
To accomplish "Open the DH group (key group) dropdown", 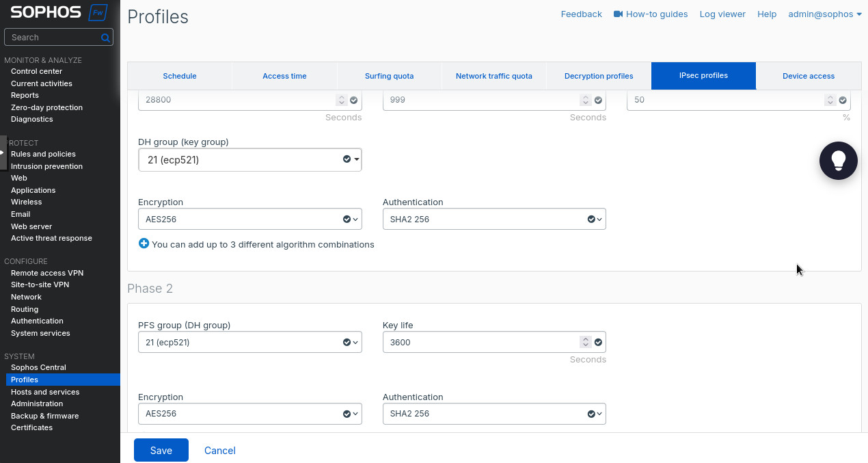I will coord(249,160).
